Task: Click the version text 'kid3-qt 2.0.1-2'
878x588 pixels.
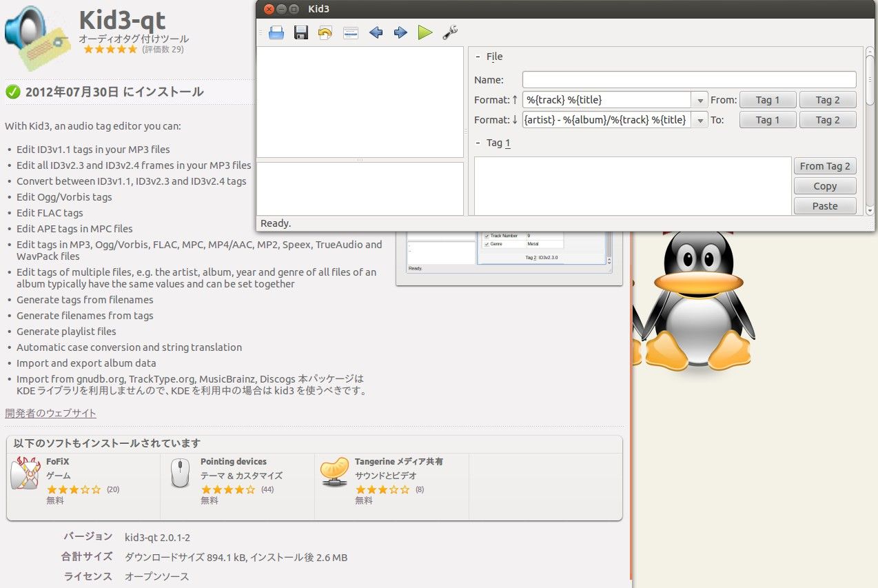Action: pos(157,537)
